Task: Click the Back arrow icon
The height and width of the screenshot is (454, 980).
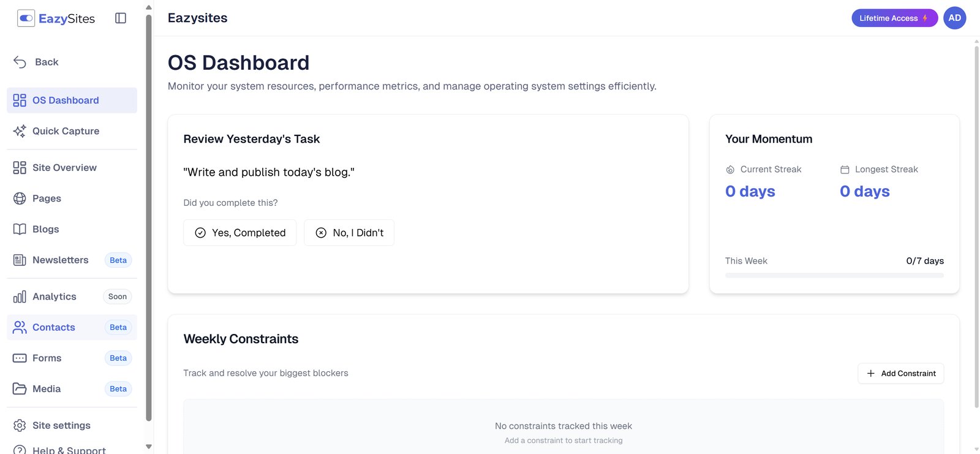Action: click(20, 62)
